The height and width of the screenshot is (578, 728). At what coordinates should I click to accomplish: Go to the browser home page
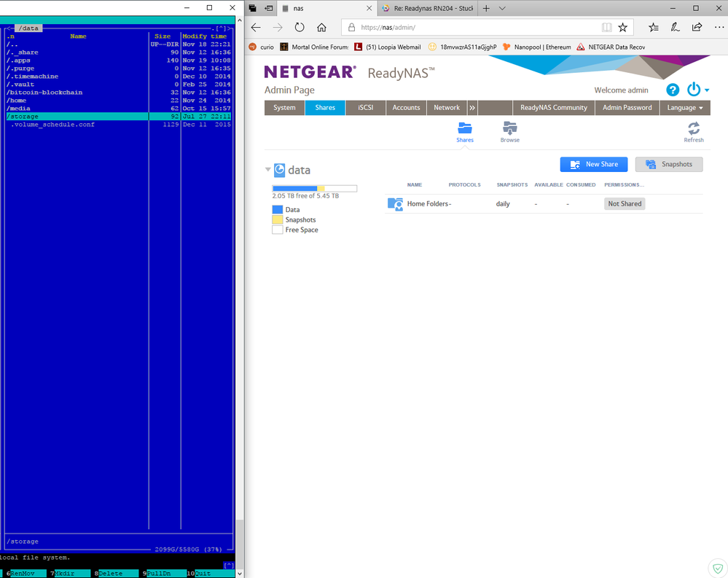coord(321,28)
